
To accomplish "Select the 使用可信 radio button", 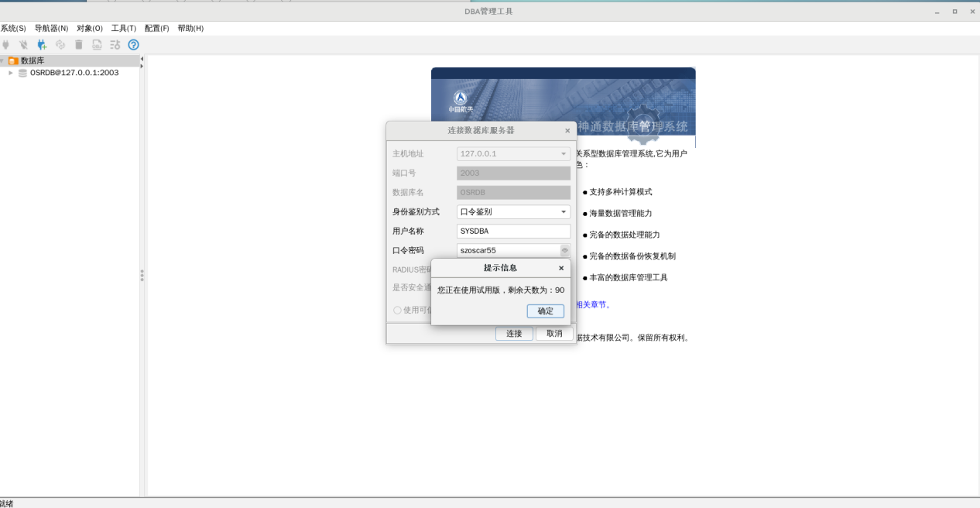I will click(x=397, y=310).
